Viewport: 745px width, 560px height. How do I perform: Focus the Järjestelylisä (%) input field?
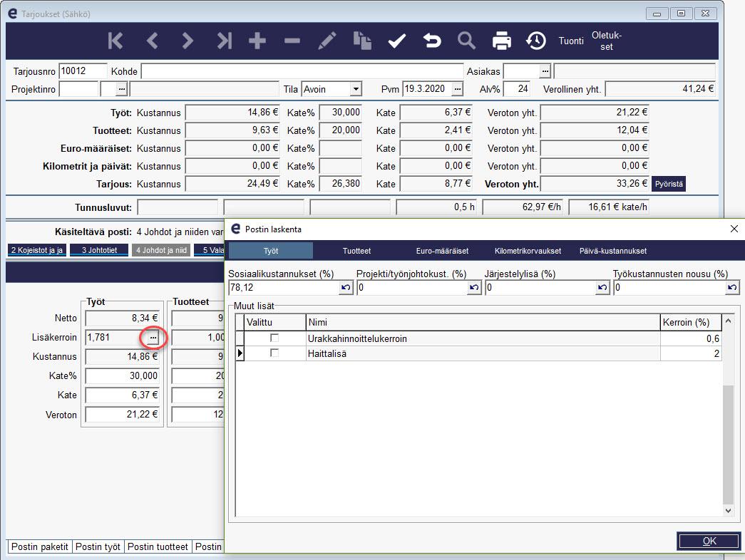pyautogui.click(x=540, y=287)
